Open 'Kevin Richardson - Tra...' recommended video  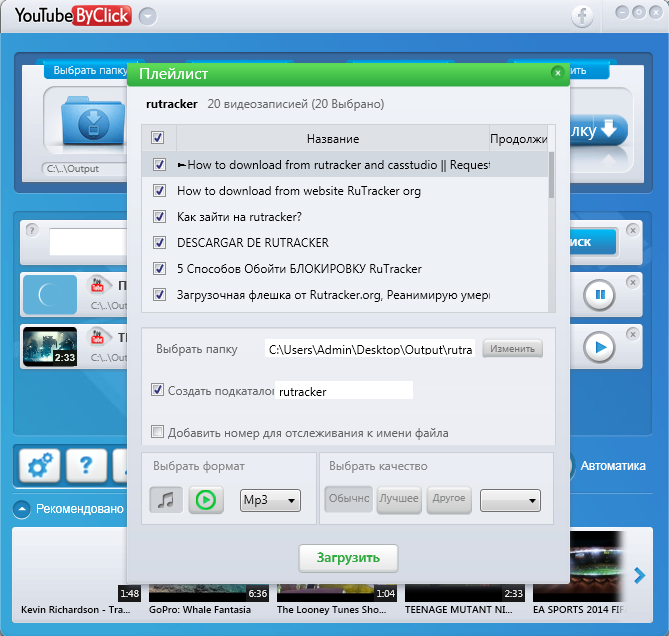coord(76,610)
